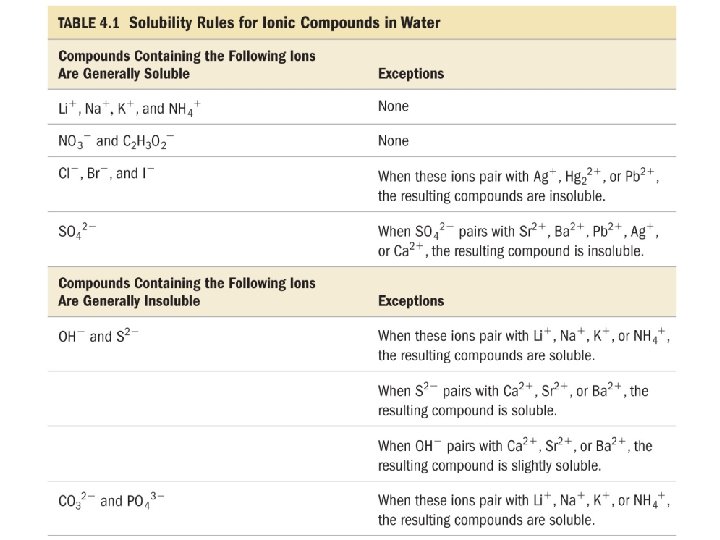
Task: Select the SO4 2− ion entry
Action: click(x=77, y=232)
